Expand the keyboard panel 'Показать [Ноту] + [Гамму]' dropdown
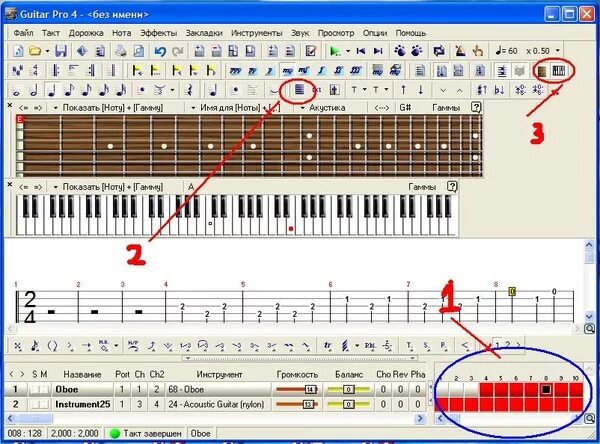The width and height of the screenshot is (600, 444). pyautogui.click(x=55, y=187)
